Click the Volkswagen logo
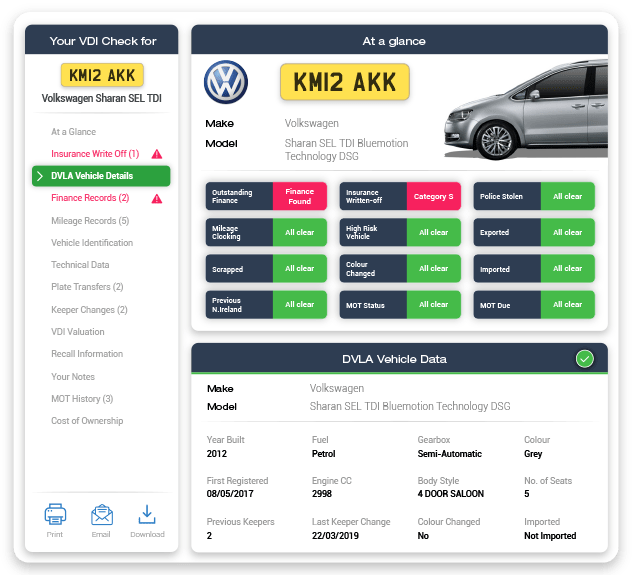This screenshot has height=575, width=632. tap(226, 82)
